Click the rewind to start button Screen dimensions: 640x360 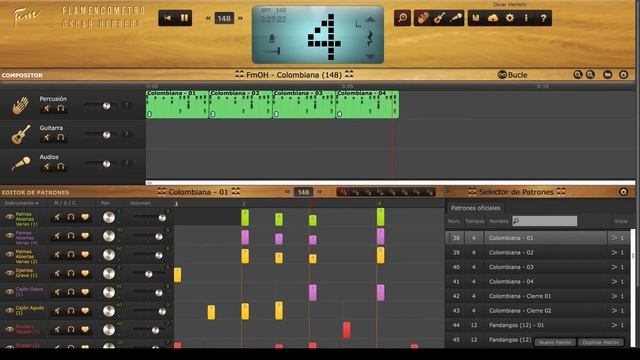(x=167, y=18)
